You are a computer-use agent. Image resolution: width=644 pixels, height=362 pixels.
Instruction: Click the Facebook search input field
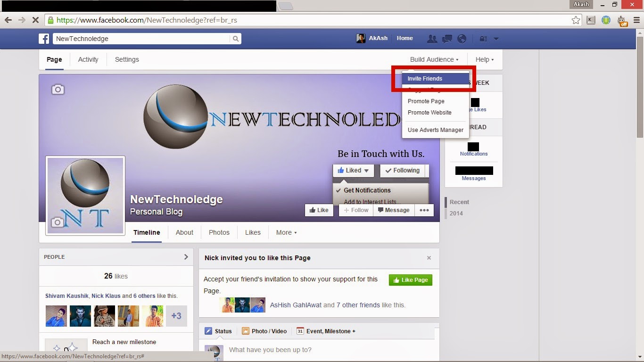coord(141,39)
